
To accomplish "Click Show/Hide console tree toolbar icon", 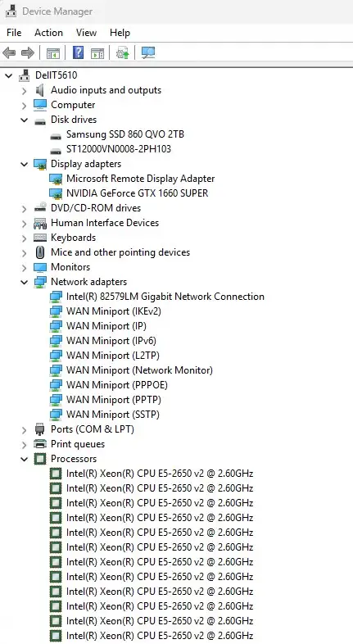I will [x=53, y=53].
